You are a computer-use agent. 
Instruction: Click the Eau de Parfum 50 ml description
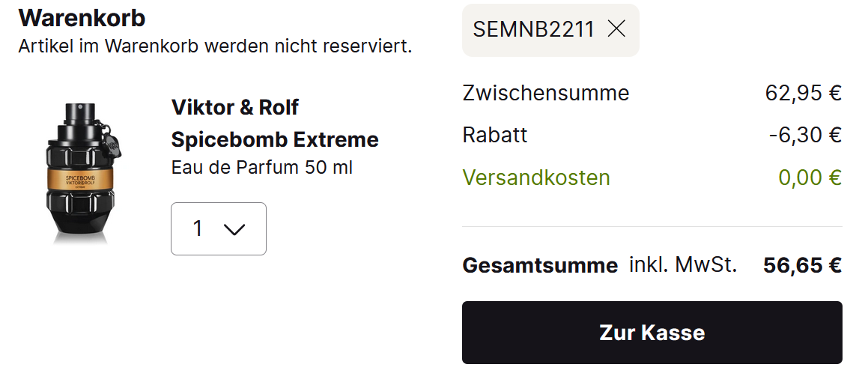pyautogui.click(x=261, y=167)
